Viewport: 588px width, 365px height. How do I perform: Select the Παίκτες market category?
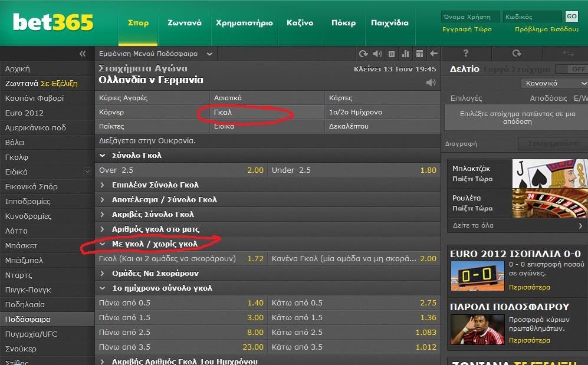coord(152,126)
